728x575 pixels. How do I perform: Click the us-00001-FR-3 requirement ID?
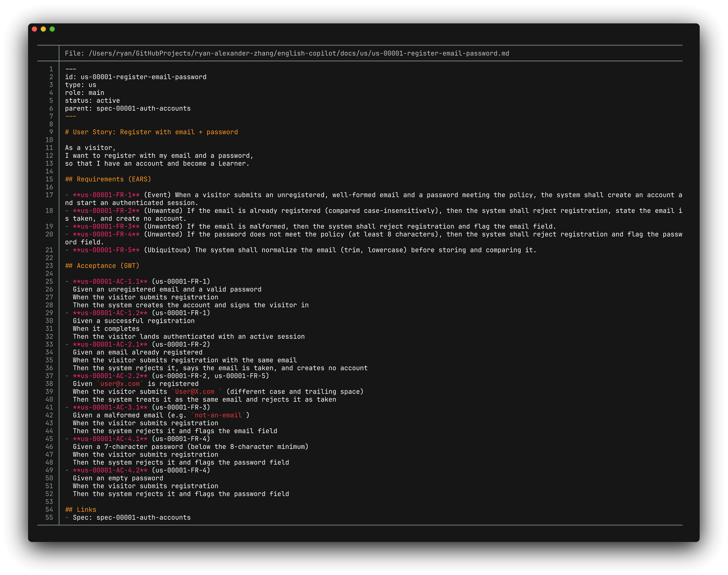[x=106, y=226]
